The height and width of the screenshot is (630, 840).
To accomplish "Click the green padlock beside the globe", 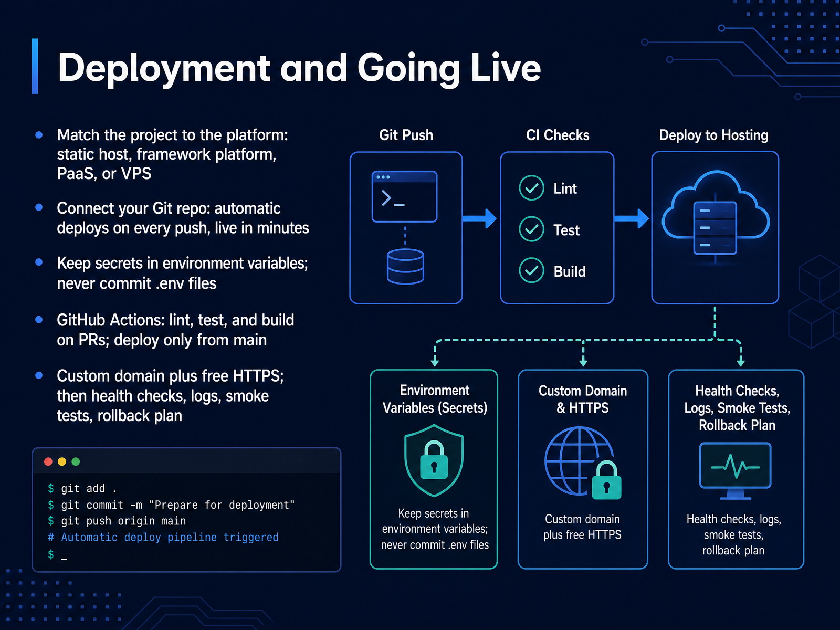I will (606, 480).
